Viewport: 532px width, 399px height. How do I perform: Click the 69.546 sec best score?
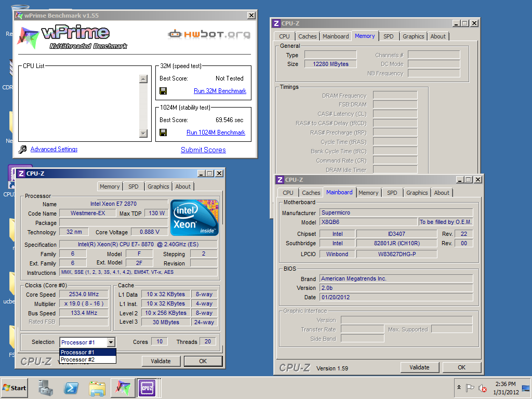[x=229, y=120]
